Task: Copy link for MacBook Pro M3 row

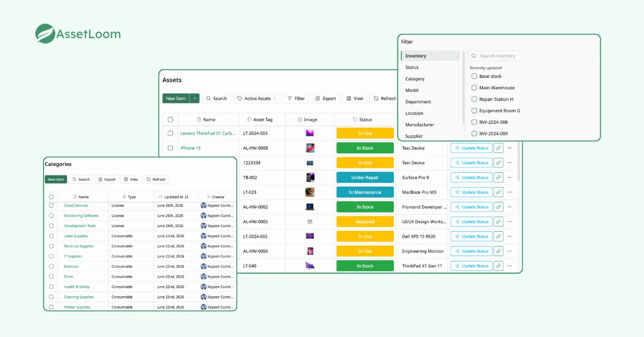Action: pos(498,192)
